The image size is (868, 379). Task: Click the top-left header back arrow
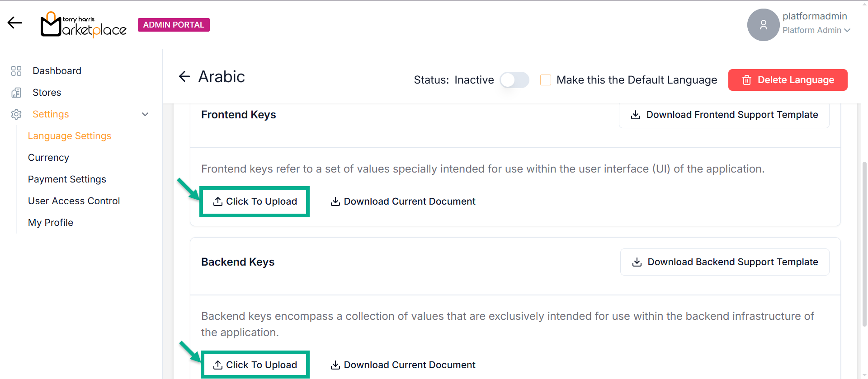(14, 23)
